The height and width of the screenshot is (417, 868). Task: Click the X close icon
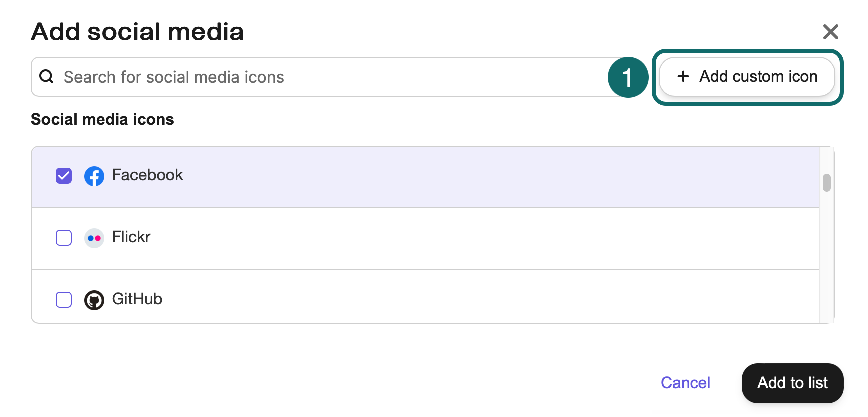coord(830,31)
